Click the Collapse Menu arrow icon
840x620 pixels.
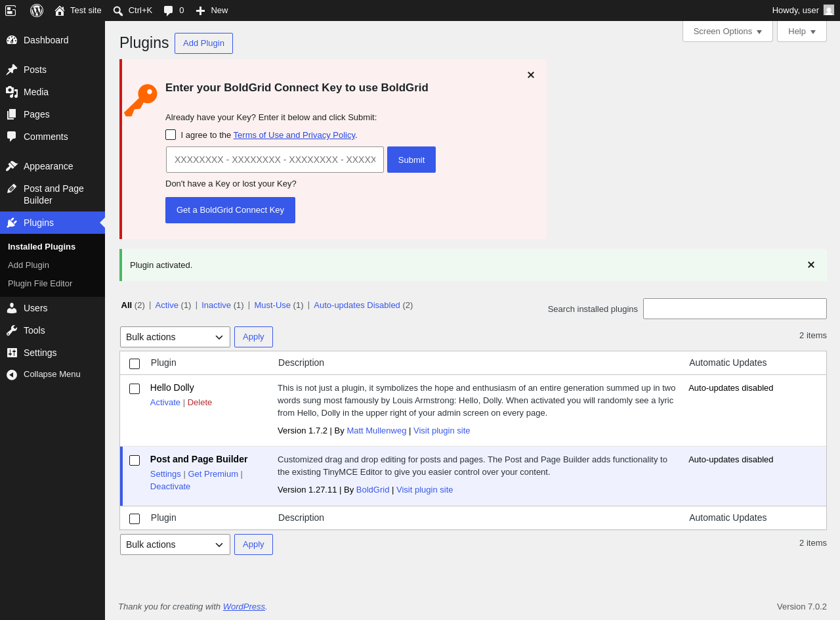12,374
